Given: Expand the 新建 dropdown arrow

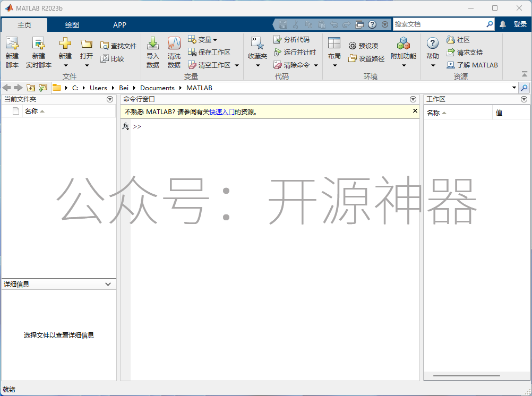Looking at the screenshot, I should (x=65, y=65).
